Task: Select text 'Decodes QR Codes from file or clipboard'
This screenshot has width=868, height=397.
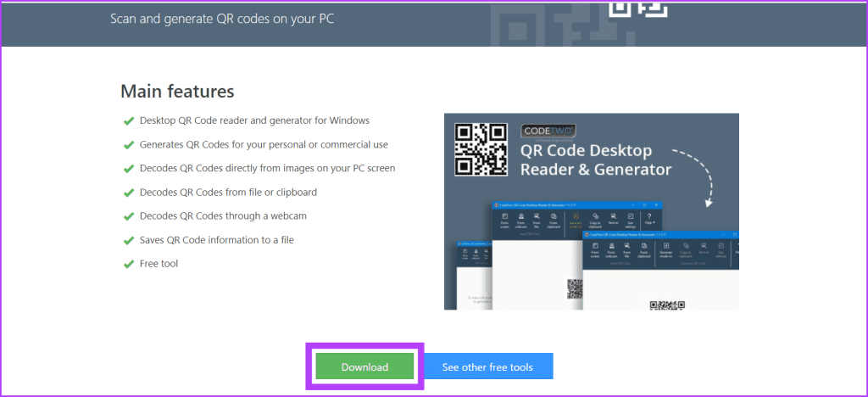Action: [228, 192]
